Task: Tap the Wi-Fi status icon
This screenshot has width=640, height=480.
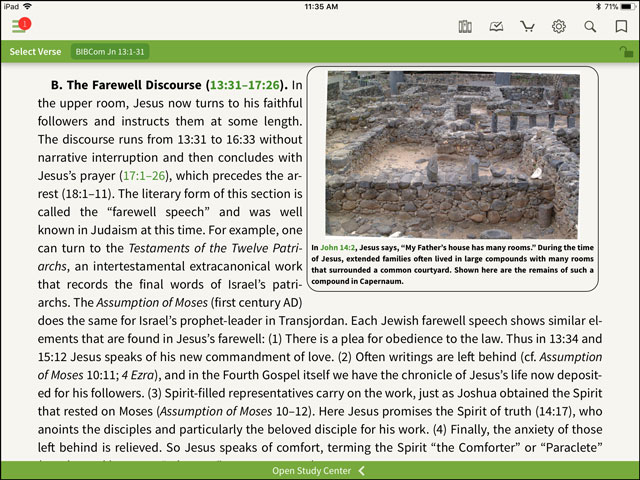Action: pyautogui.click(x=27, y=7)
